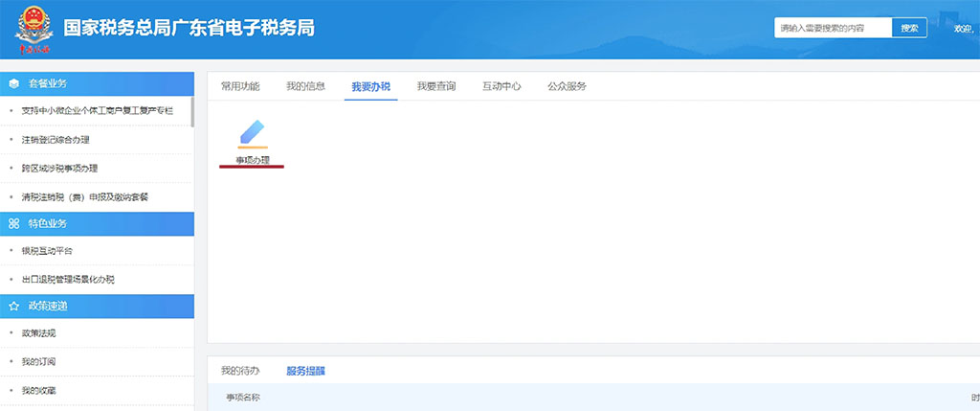Screen dimensions: 980x411
Task: Open 政策法规 under 政策速递
Action: (39, 333)
